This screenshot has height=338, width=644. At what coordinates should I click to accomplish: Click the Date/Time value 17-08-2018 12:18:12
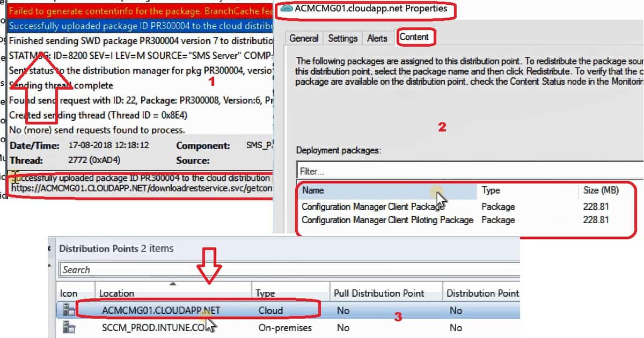pos(109,145)
